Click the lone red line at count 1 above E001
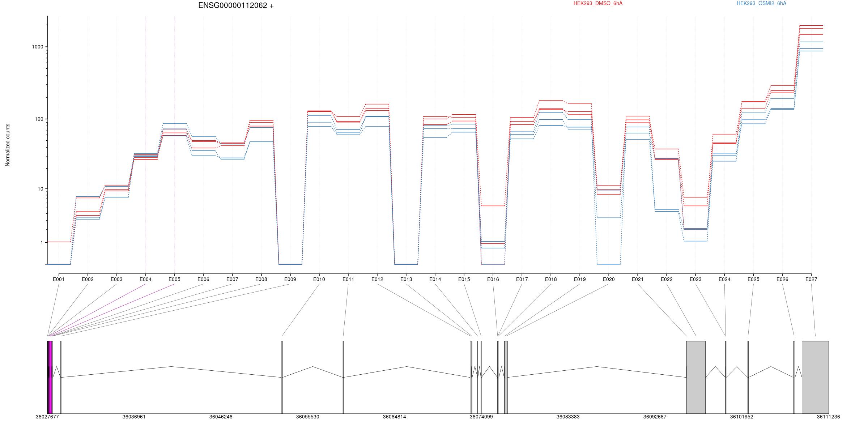Viewport: 868px width, 434px height. pos(59,242)
